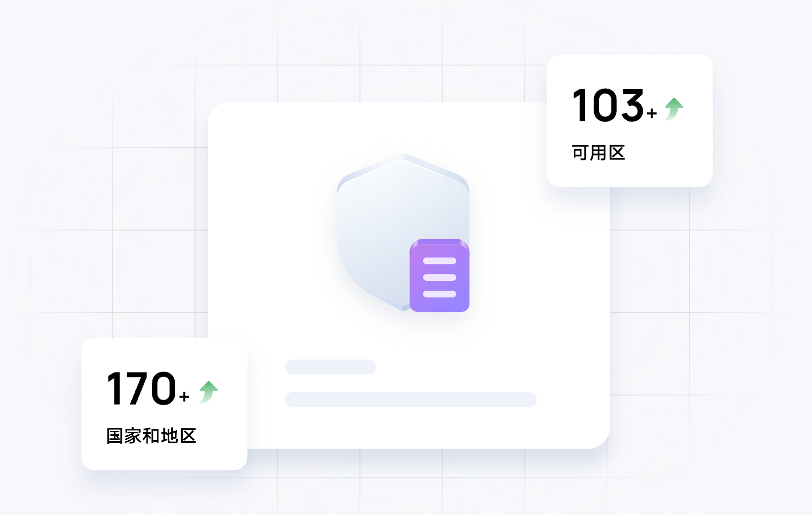812x515 pixels.
Task: Click green arrow beside 170+
Action: (208, 392)
